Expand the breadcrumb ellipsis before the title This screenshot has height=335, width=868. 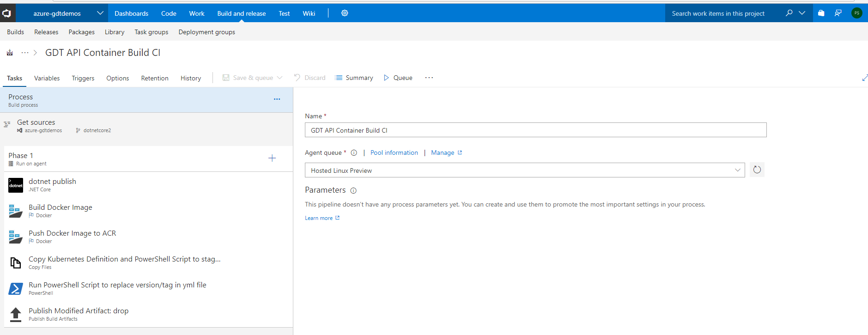tap(25, 53)
